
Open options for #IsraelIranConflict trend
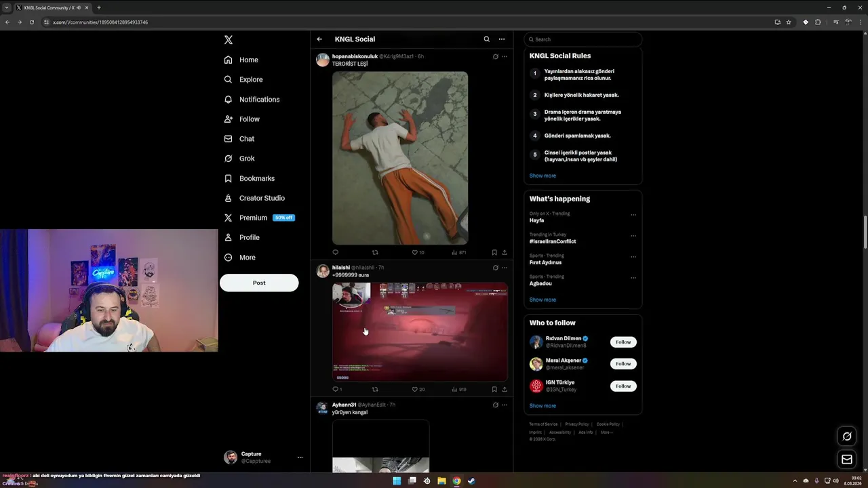pyautogui.click(x=633, y=236)
